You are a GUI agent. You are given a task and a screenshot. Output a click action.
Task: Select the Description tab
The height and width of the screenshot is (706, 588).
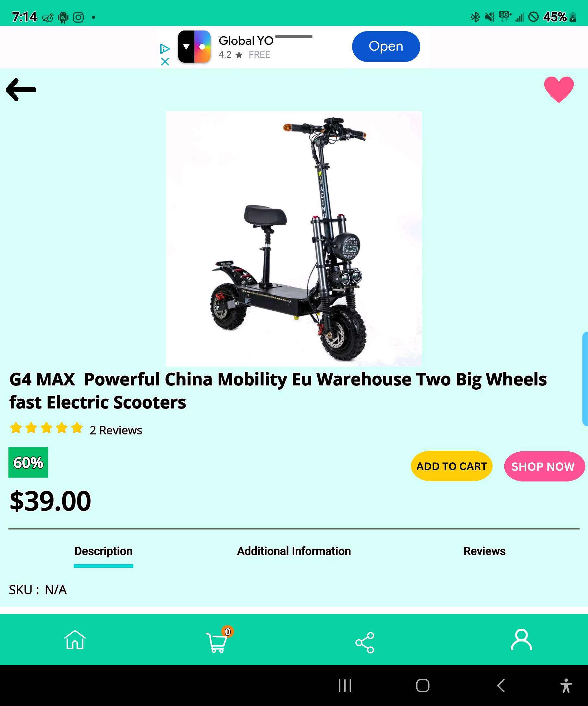point(104,551)
